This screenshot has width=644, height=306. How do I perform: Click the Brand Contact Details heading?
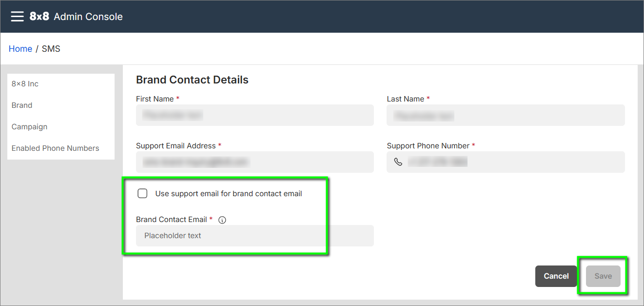tap(192, 80)
